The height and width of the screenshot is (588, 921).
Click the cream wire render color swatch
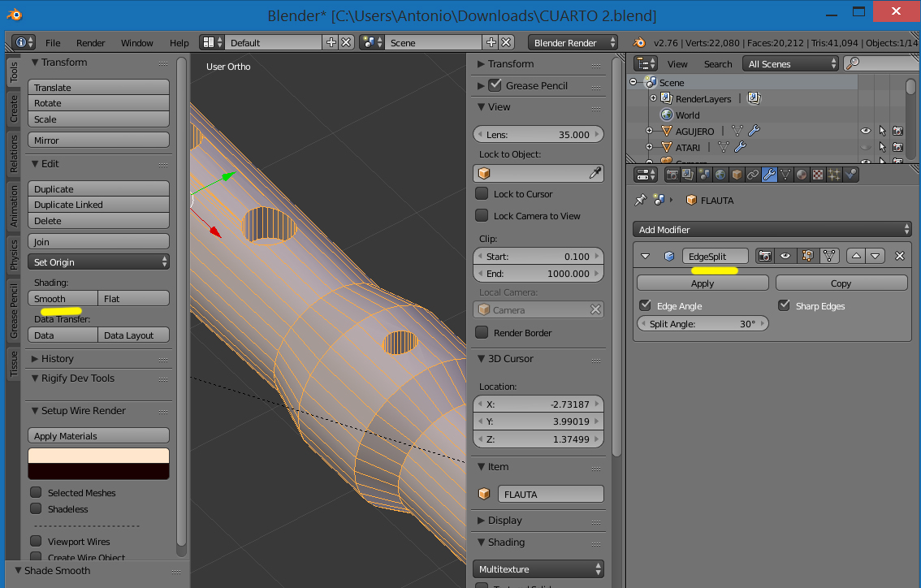point(98,456)
